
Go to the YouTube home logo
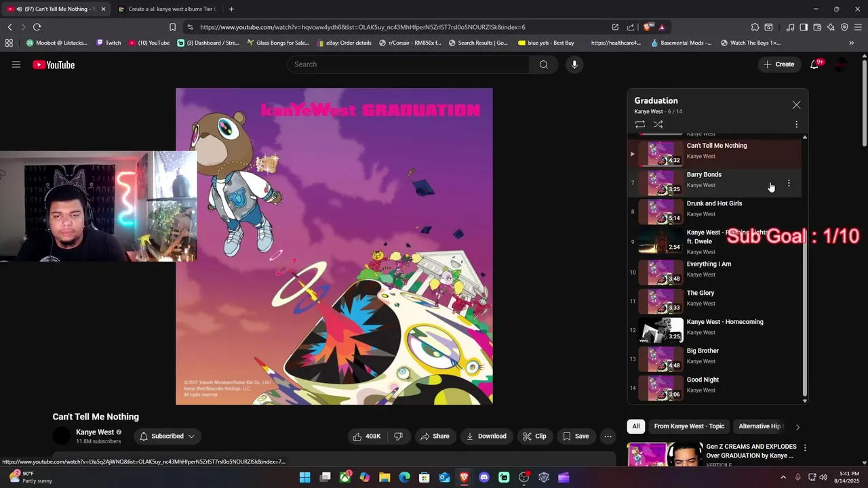pyautogui.click(x=54, y=65)
